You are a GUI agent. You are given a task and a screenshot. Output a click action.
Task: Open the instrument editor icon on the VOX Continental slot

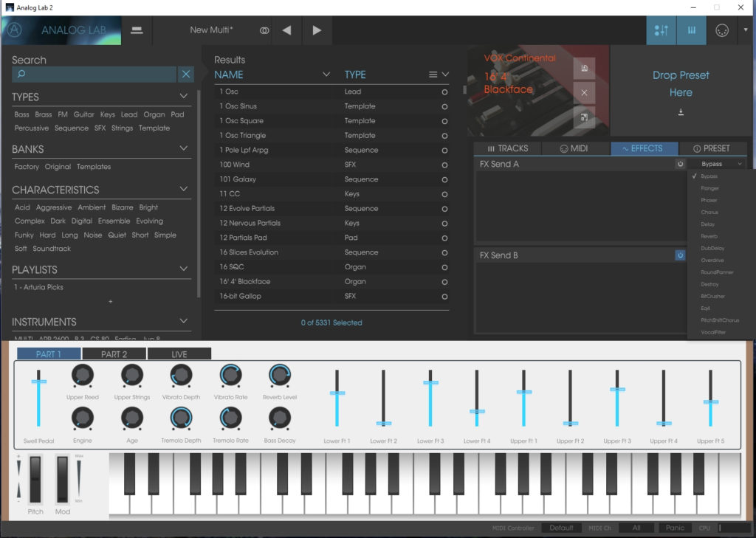[x=585, y=117]
